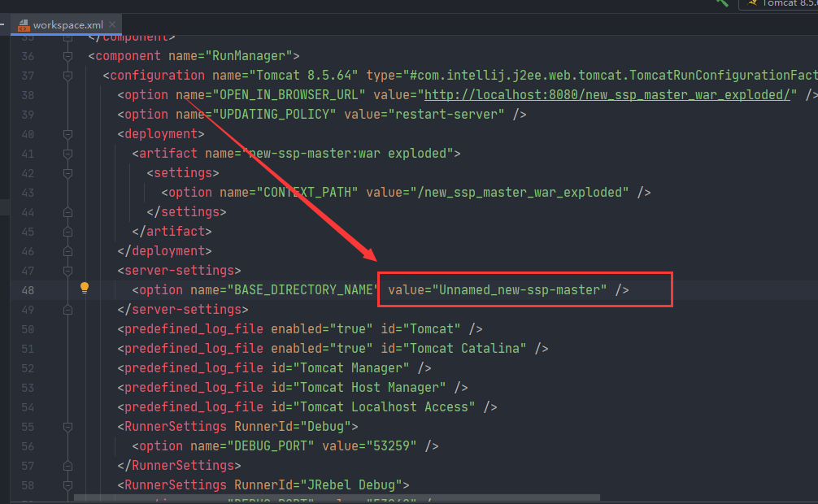The image size is (818, 504).
Task: Click fold end marker on line 45
Action: [67, 232]
